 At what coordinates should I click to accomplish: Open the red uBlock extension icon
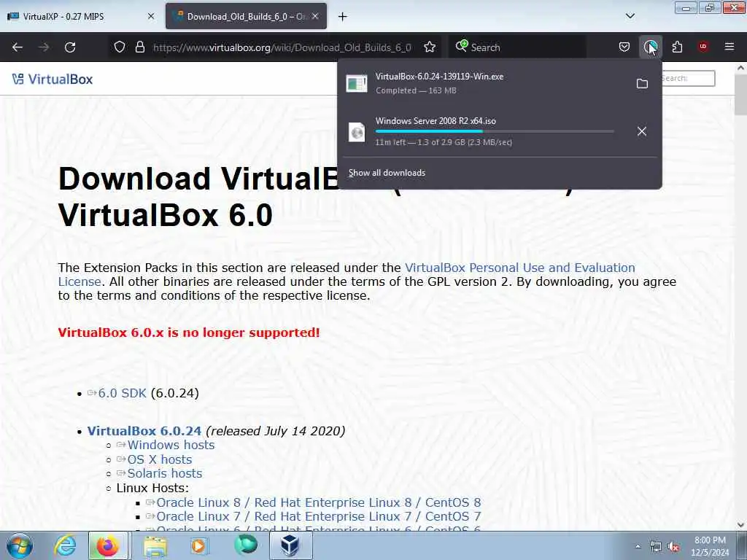click(703, 47)
